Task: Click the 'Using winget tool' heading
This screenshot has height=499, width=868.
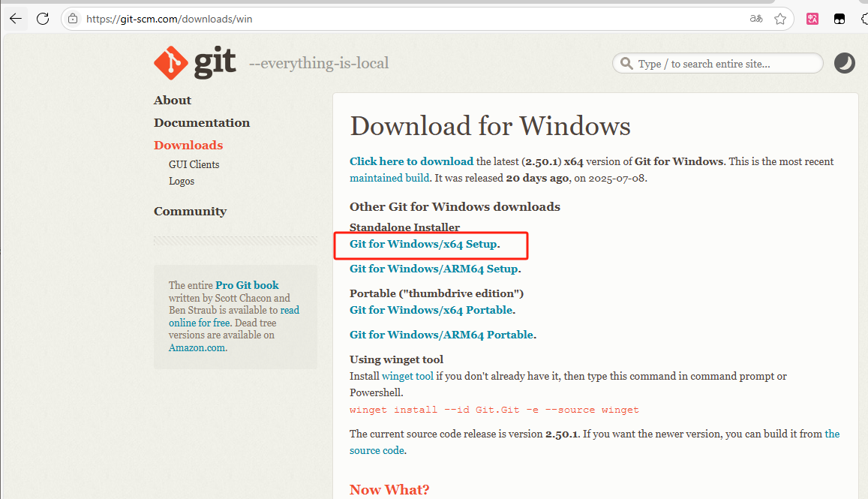Action: 396,359
